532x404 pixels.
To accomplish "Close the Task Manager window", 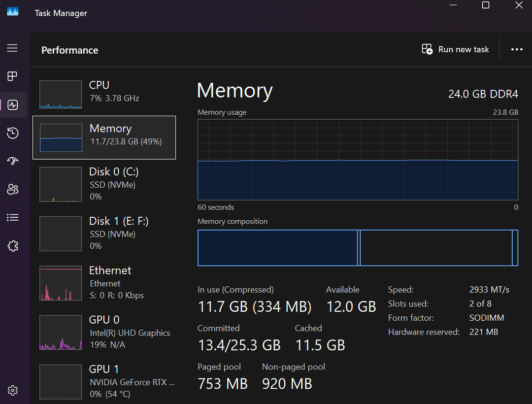I will (519, 5).
